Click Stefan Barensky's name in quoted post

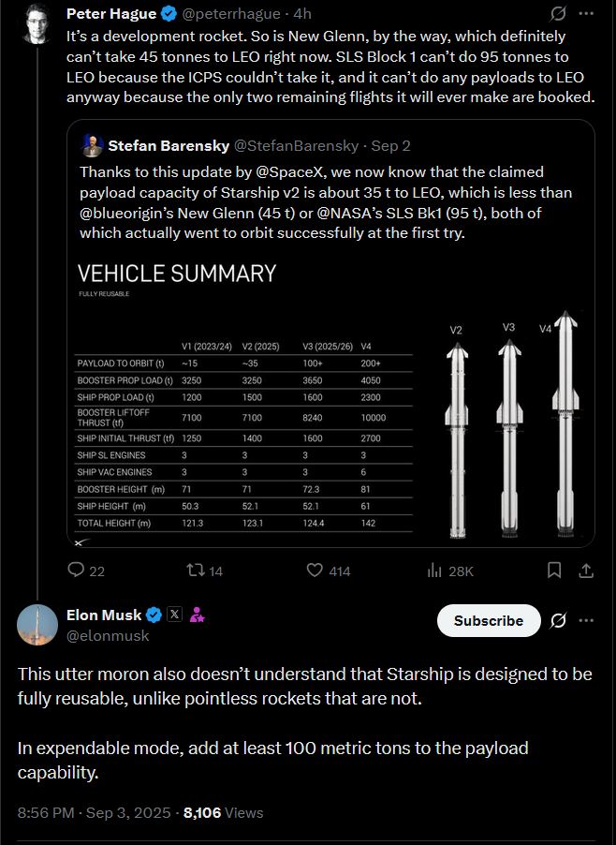point(168,145)
